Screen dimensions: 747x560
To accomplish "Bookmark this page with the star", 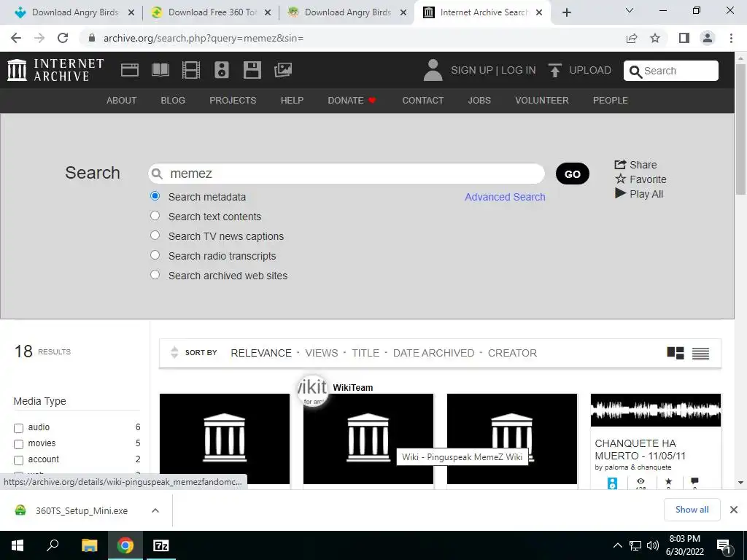I will (x=655, y=38).
